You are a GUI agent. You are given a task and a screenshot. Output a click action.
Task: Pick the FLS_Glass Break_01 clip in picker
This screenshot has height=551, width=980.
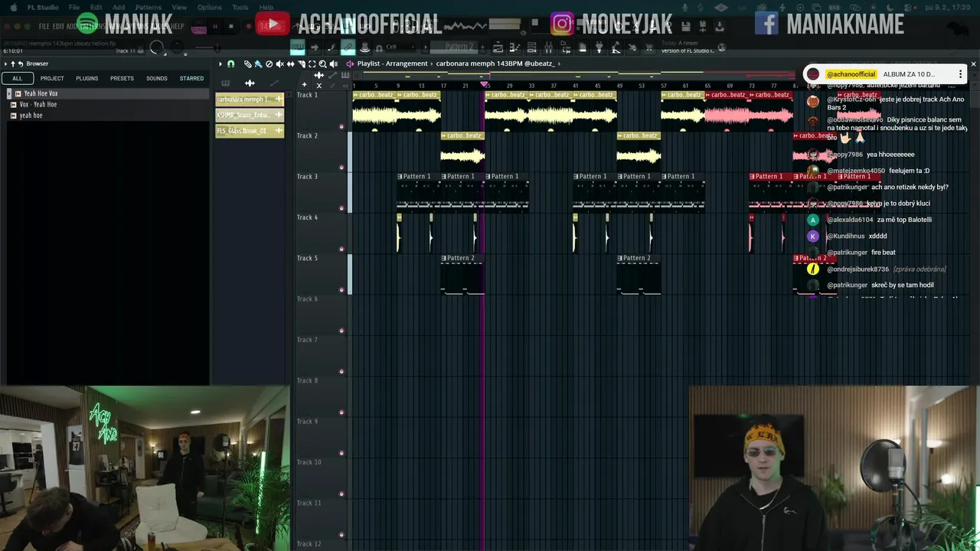click(x=250, y=131)
